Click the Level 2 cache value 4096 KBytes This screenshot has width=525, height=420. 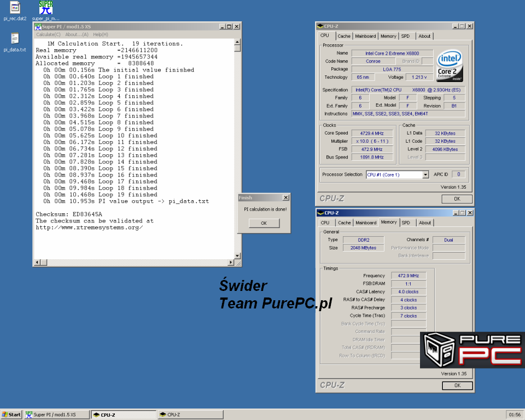445,149
